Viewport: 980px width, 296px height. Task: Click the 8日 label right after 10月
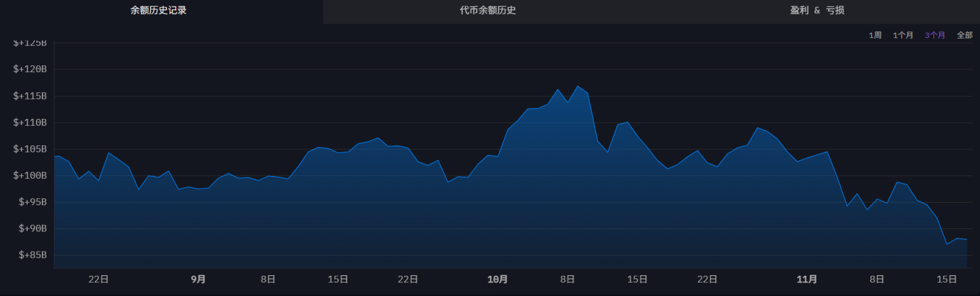[x=567, y=279]
